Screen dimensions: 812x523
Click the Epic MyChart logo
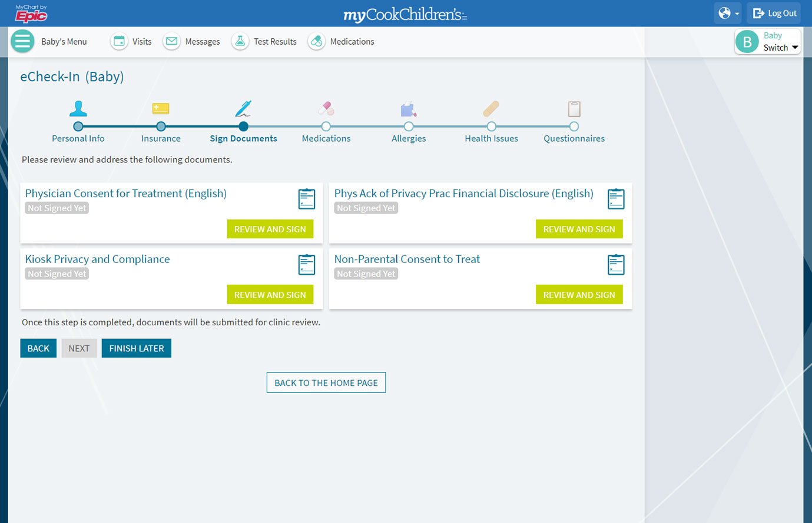31,13
